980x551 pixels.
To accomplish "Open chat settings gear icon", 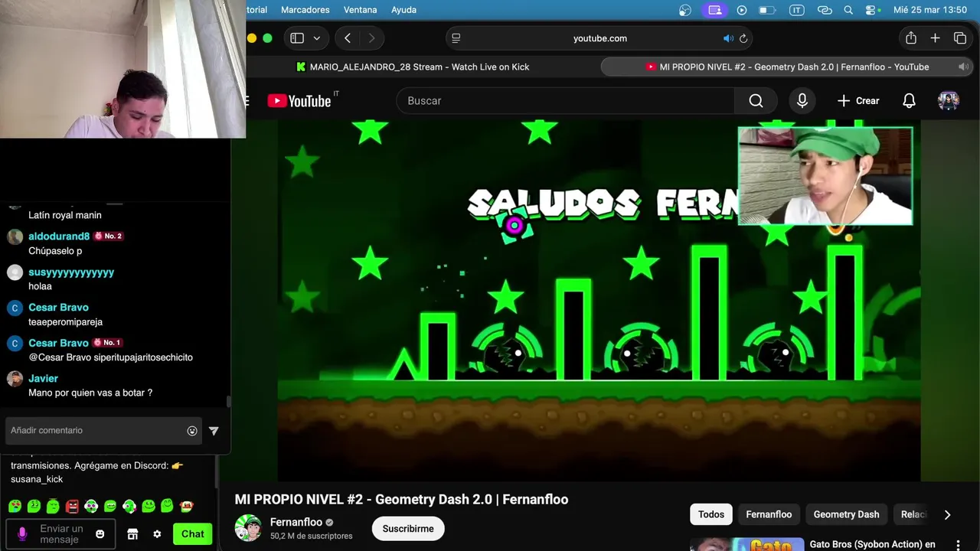I will [x=157, y=534].
